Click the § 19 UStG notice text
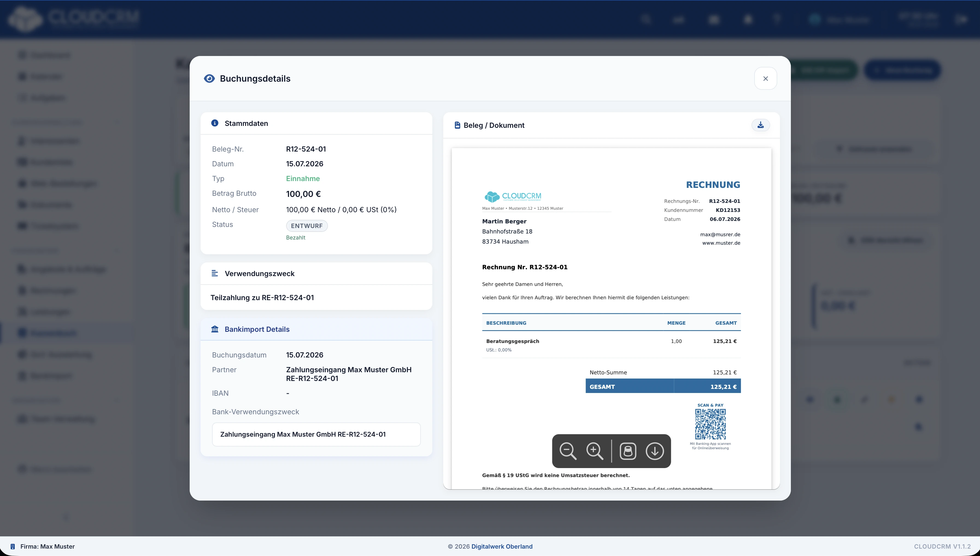Viewport: 980px width, 556px height. click(x=556, y=475)
